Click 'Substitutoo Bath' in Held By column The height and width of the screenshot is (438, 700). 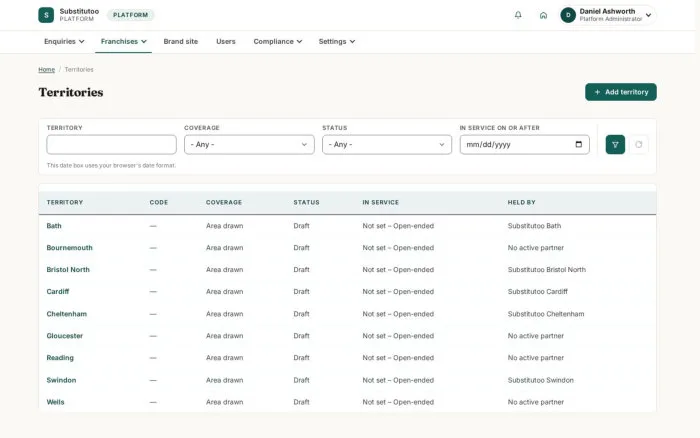pyautogui.click(x=534, y=226)
